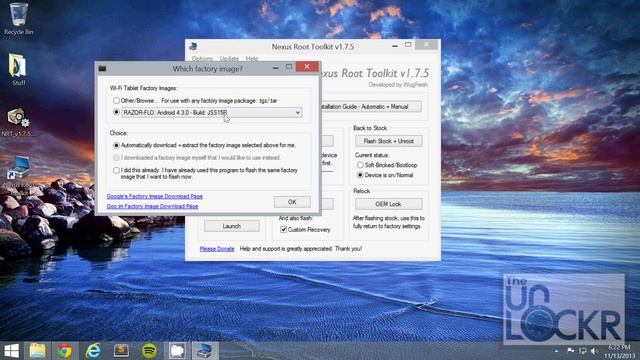
Task: Click the 'Which factory image?' title bar
Action: 207,69
